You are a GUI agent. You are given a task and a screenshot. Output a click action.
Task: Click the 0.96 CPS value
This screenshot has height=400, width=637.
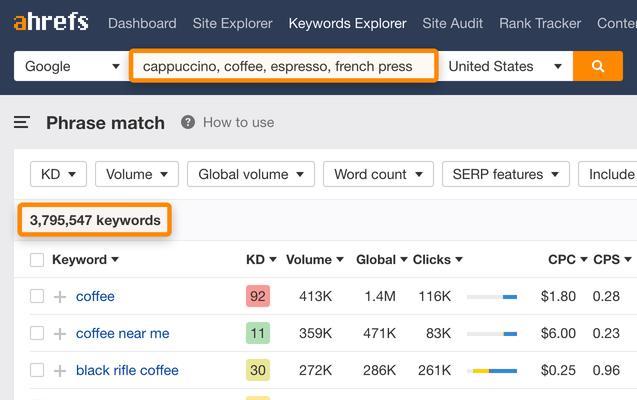click(606, 370)
